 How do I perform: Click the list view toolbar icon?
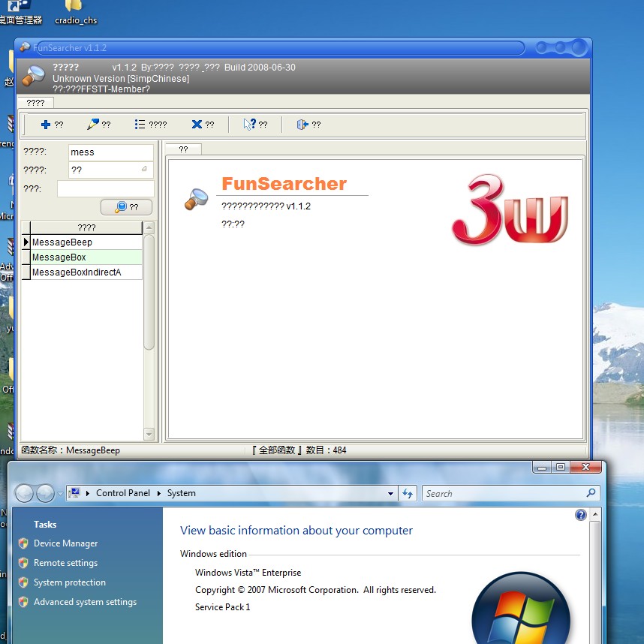(x=140, y=124)
